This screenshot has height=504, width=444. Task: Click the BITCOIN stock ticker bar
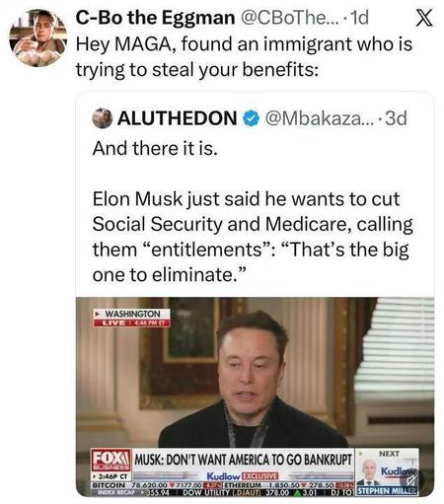222,485
